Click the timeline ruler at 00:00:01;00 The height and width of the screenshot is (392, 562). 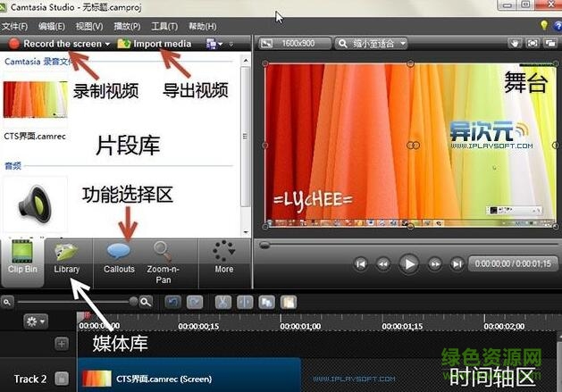(300, 326)
